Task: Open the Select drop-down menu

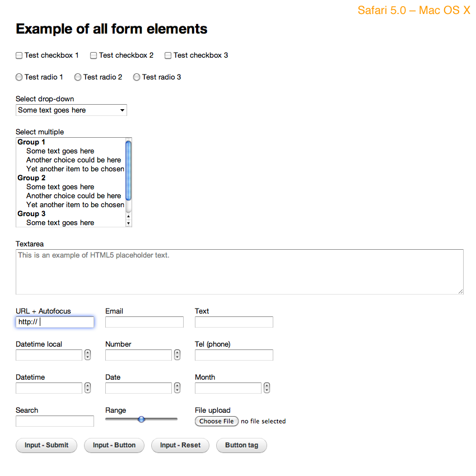Action: pos(71,110)
